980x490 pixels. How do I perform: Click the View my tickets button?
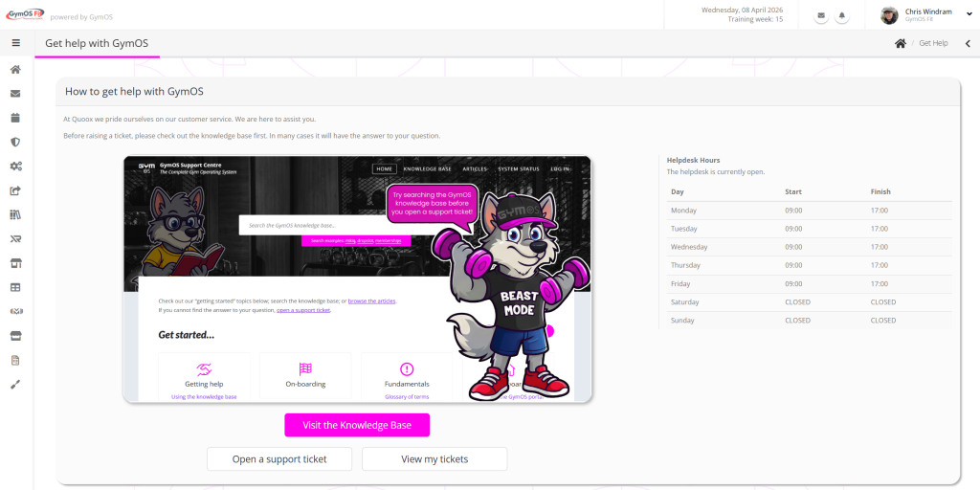coord(434,459)
